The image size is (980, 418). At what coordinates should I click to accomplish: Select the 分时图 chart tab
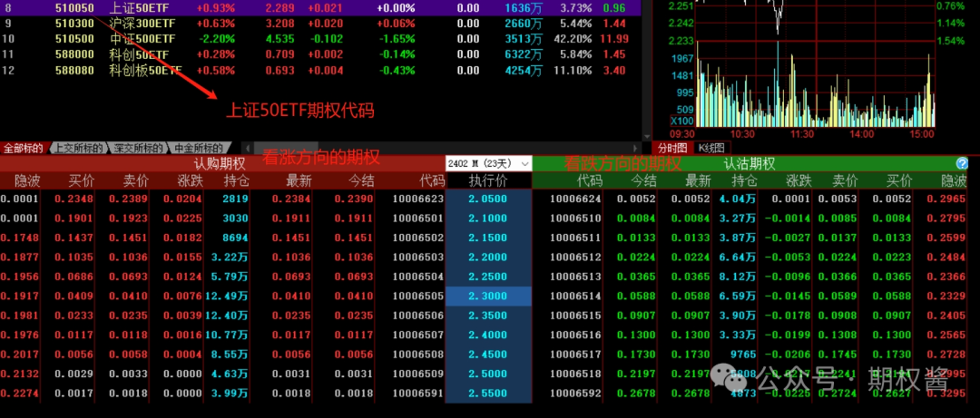pyautogui.click(x=672, y=148)
